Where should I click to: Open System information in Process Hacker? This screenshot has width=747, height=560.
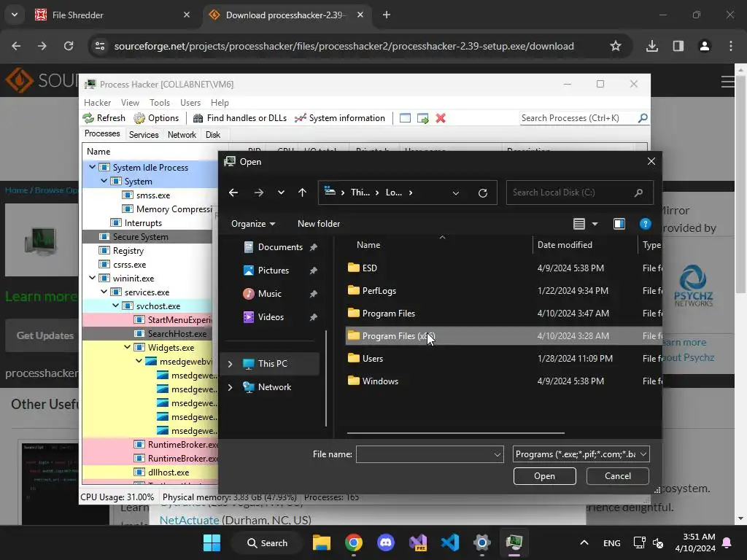pos(340,118)
